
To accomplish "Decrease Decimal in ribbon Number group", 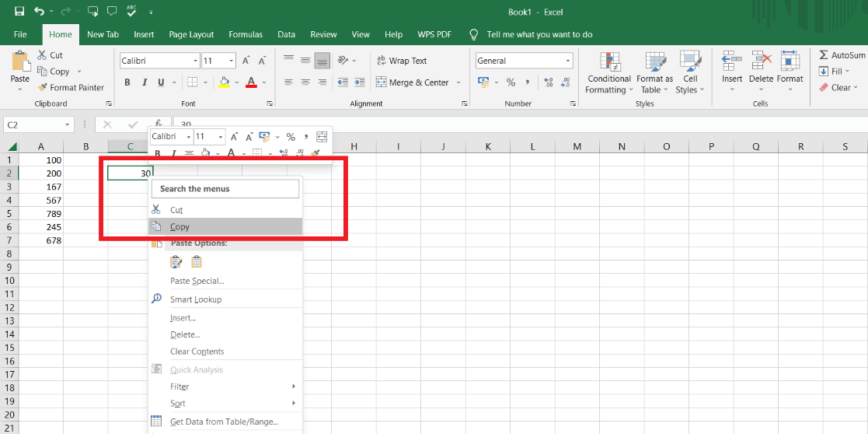I will tap(565, 82).
